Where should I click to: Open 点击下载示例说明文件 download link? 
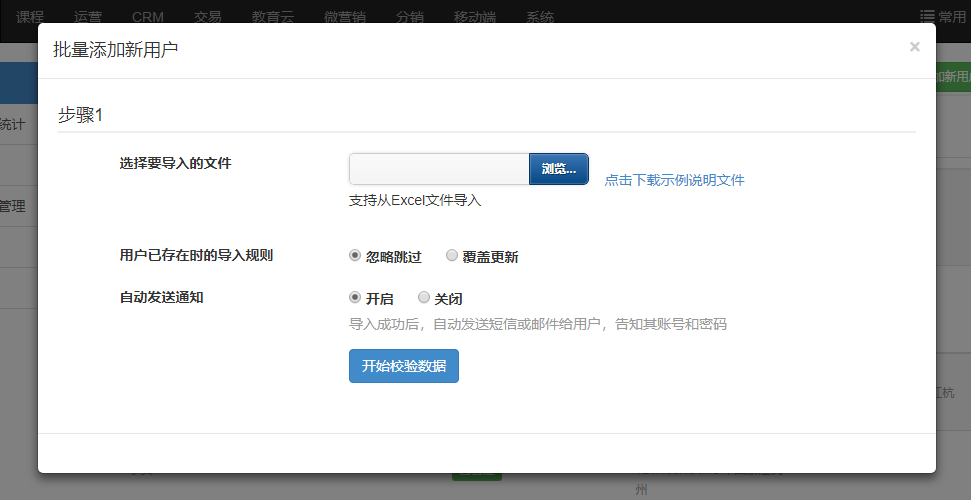click(674, 180)
